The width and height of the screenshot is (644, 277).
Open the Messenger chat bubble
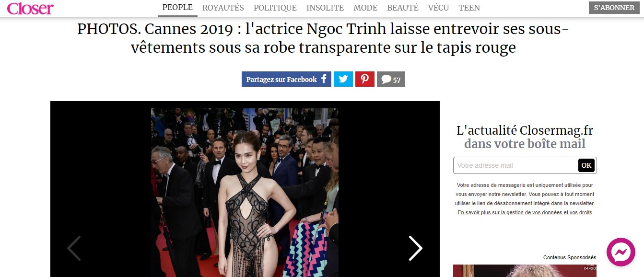621,252
